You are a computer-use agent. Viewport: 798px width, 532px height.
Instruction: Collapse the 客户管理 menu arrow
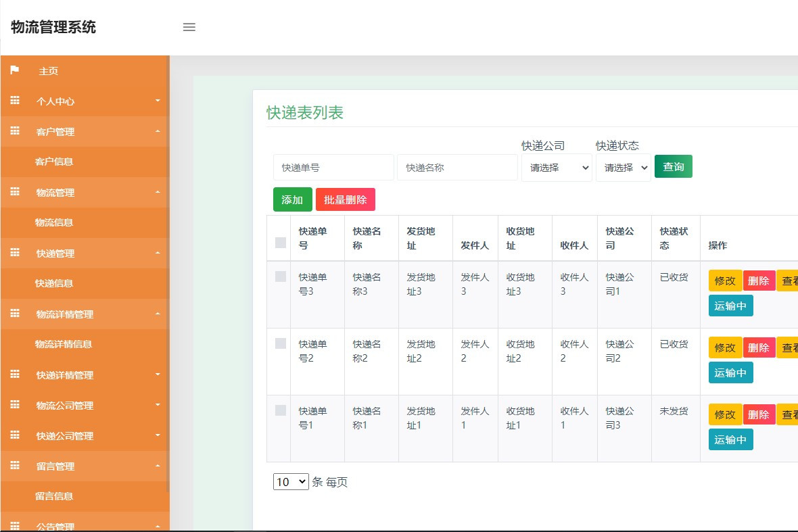point(158,131)
